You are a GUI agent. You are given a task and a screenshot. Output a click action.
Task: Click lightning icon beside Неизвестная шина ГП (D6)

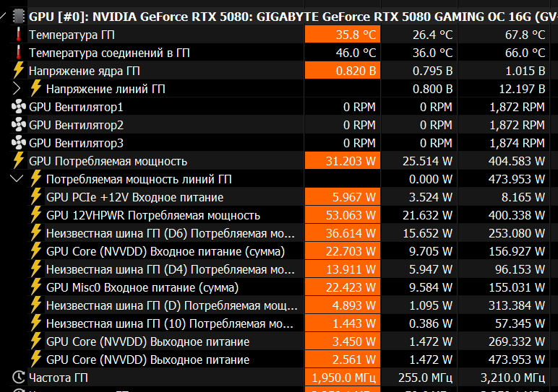[36, 233]
